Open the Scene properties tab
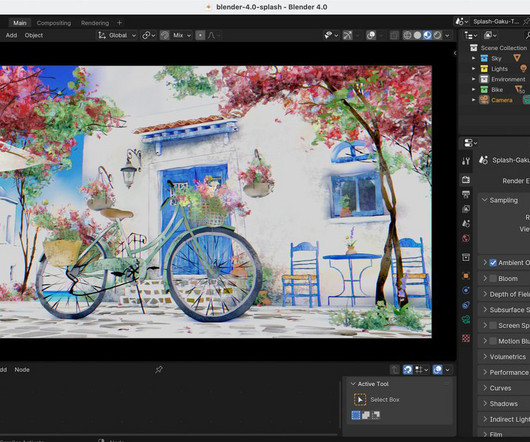Screen dimensions: 530x442 tap(466, 223)
